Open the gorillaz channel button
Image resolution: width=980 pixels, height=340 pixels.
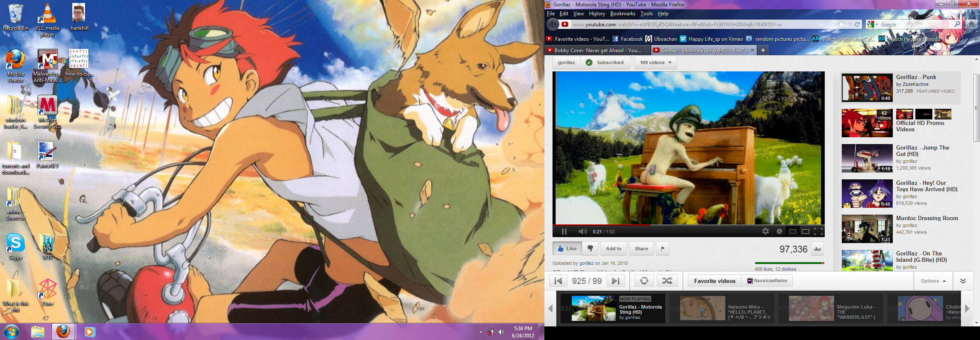567,62
